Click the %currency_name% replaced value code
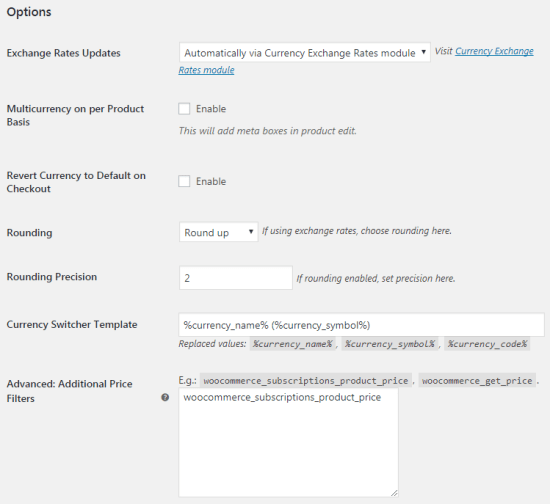The height and width of the screenshot is (504, 550). (293, 344)
